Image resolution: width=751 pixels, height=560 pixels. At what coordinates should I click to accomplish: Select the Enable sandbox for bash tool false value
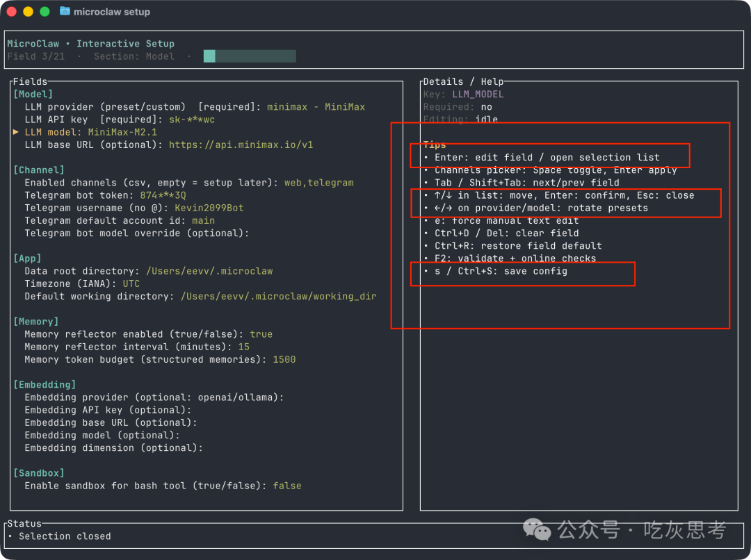pos(287,486)
